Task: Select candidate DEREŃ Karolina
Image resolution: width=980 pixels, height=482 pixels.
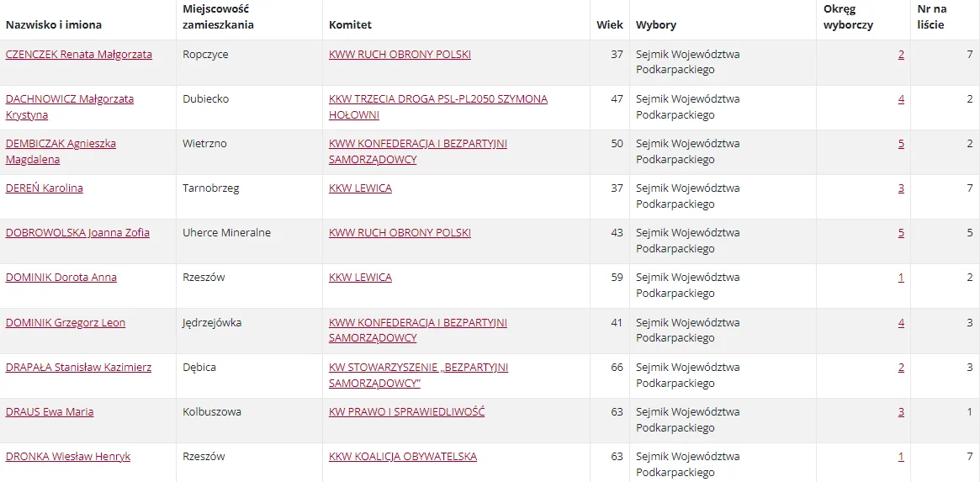Action: point(45,188)
